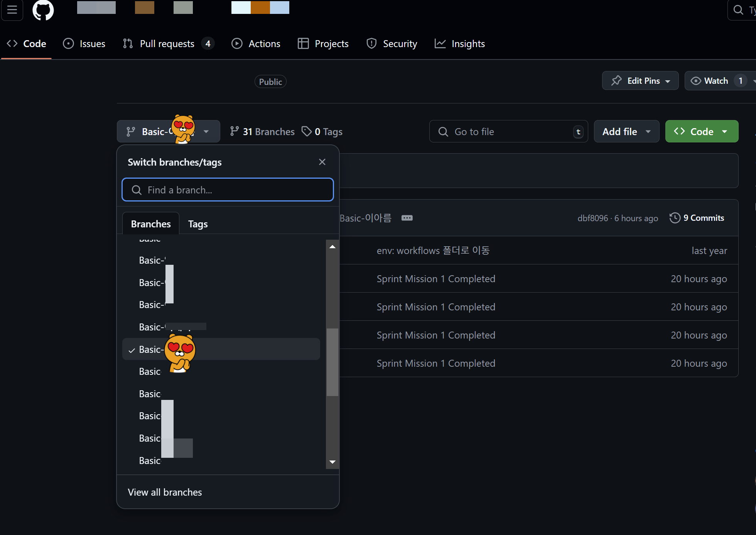The image size is (756, 535).
Task: Click the 'Switch branches/tags' heading
Action: click(175, 162)
